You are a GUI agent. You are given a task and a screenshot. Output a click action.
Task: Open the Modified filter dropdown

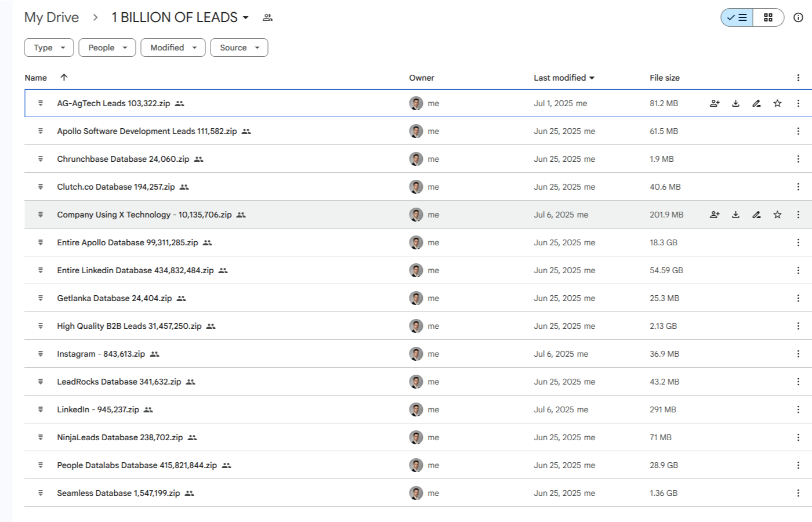[173, 48]
